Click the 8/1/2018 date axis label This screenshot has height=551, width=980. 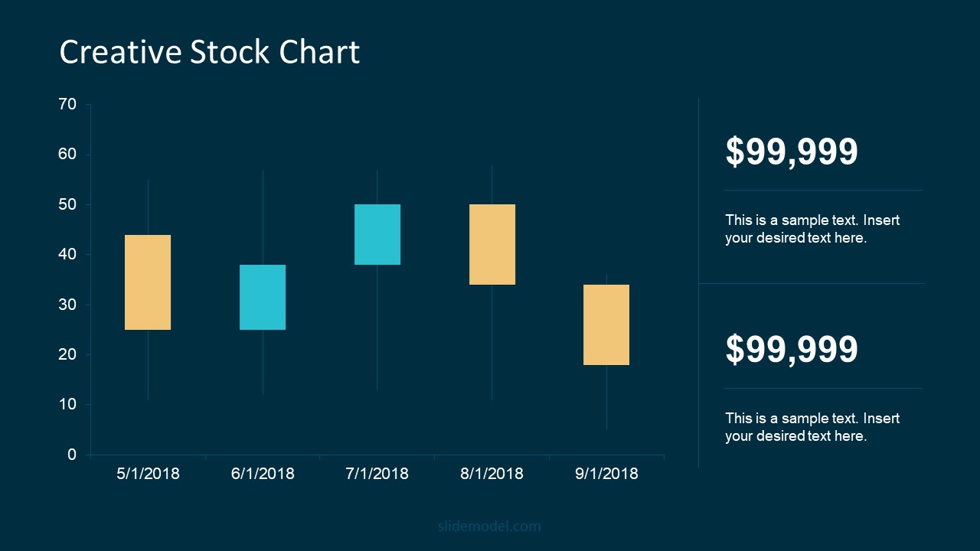492,474
